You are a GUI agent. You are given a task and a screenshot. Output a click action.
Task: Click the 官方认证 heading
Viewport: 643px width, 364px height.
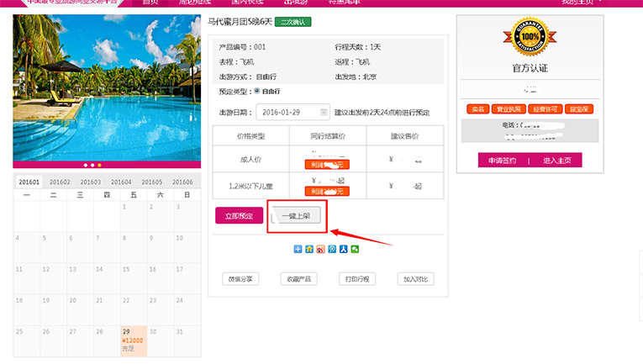tap(530, 68)
